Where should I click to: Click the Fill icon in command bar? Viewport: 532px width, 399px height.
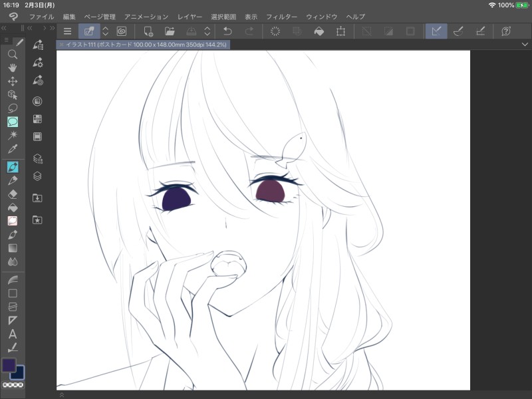click(x=319, y=31)
